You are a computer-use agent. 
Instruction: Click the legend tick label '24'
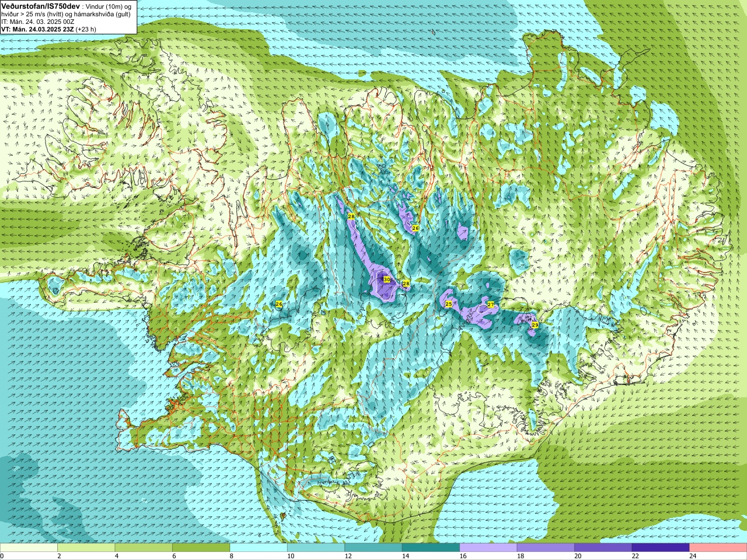692,556
